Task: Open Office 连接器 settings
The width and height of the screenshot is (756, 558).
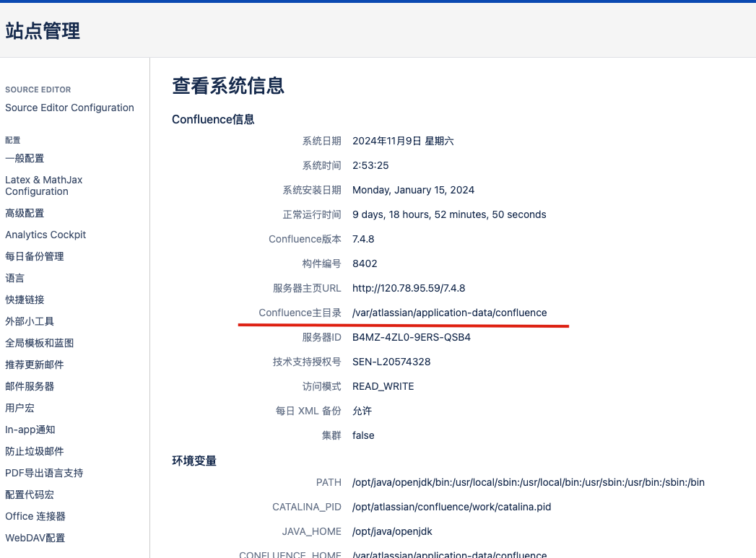Action: tap(35, 517)
